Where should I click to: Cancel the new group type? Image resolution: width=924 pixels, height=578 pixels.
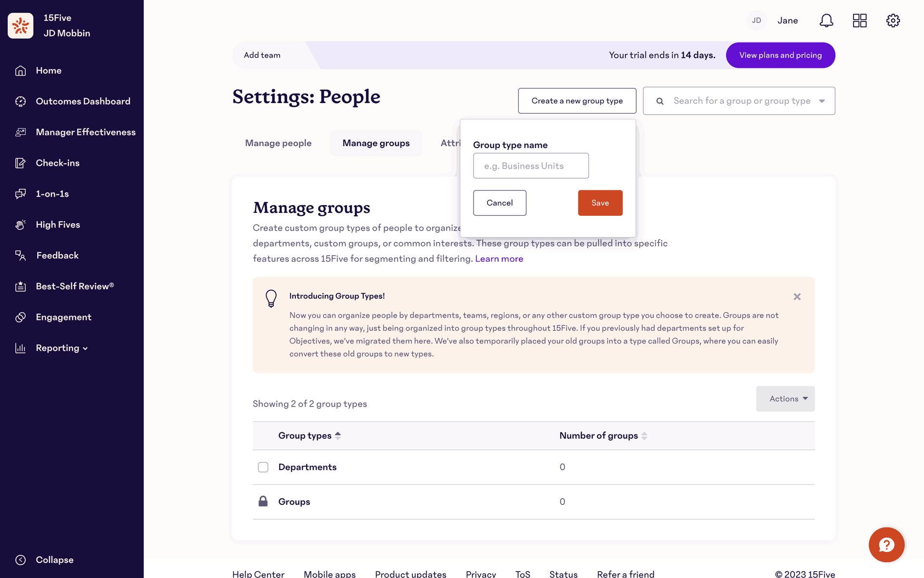point(500,203)
